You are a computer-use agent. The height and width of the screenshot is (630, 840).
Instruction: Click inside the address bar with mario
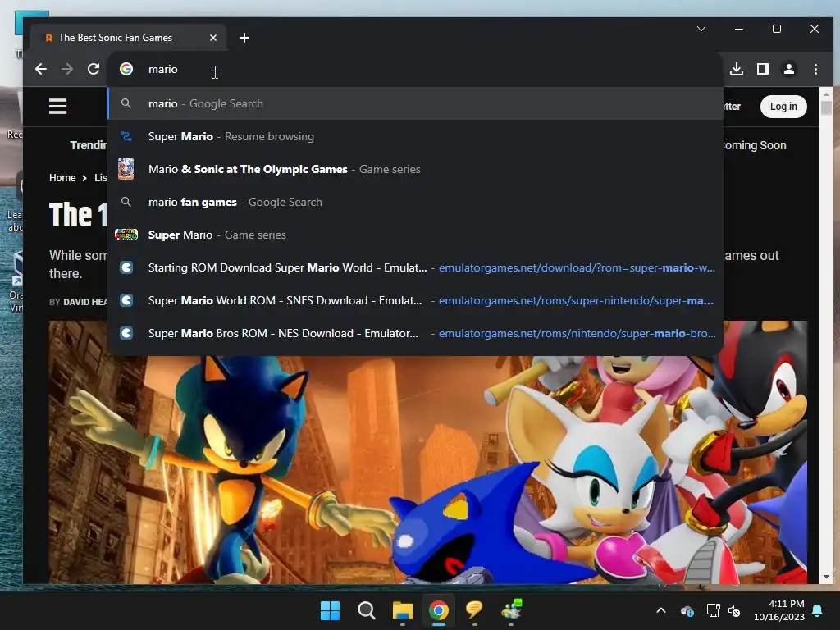click(x=415, y=69)
